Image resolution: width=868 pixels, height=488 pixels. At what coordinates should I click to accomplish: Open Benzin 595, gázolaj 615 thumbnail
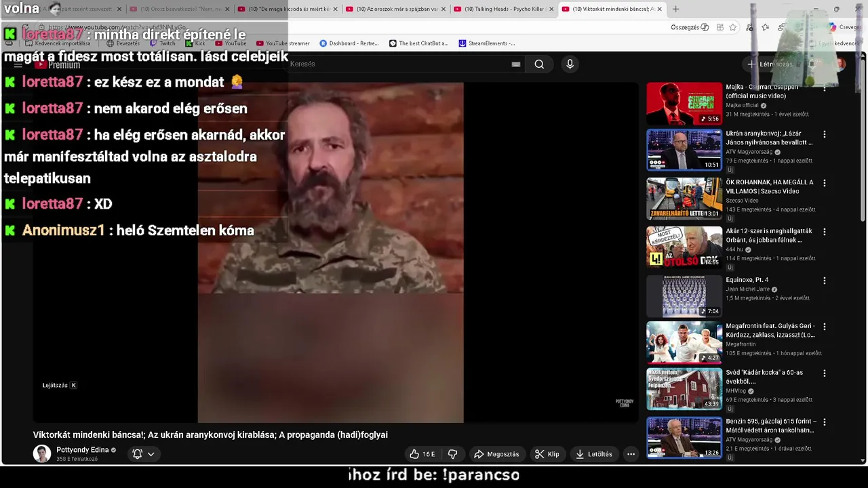pyautogui.click(x=684, y=438)
